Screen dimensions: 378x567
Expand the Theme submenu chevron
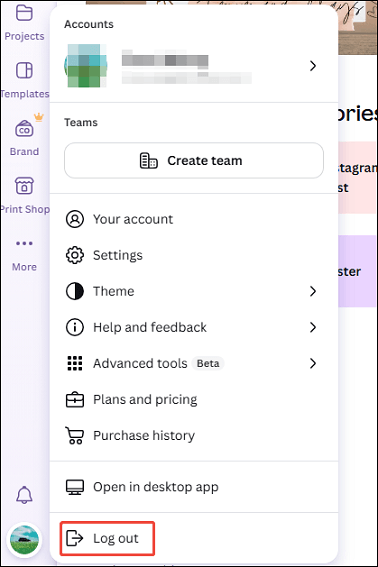click(313, 291)
